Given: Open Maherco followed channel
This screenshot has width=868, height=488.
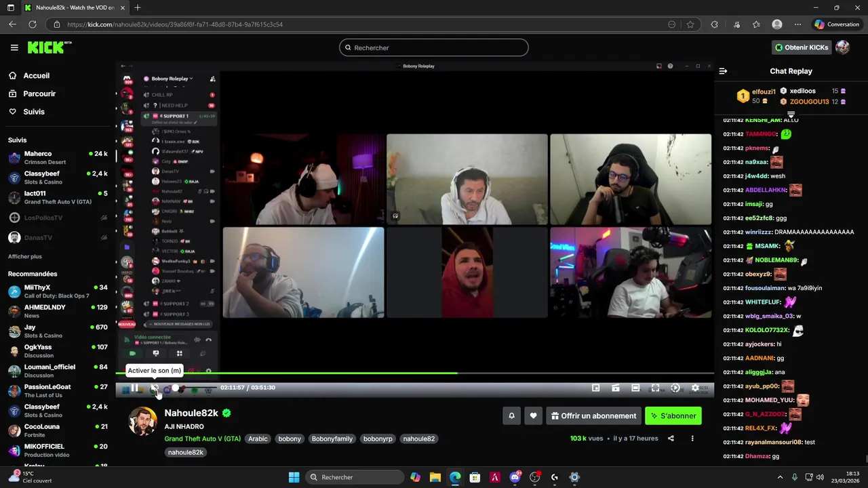Looking at the screenshot, I should [x=58, y=158].
